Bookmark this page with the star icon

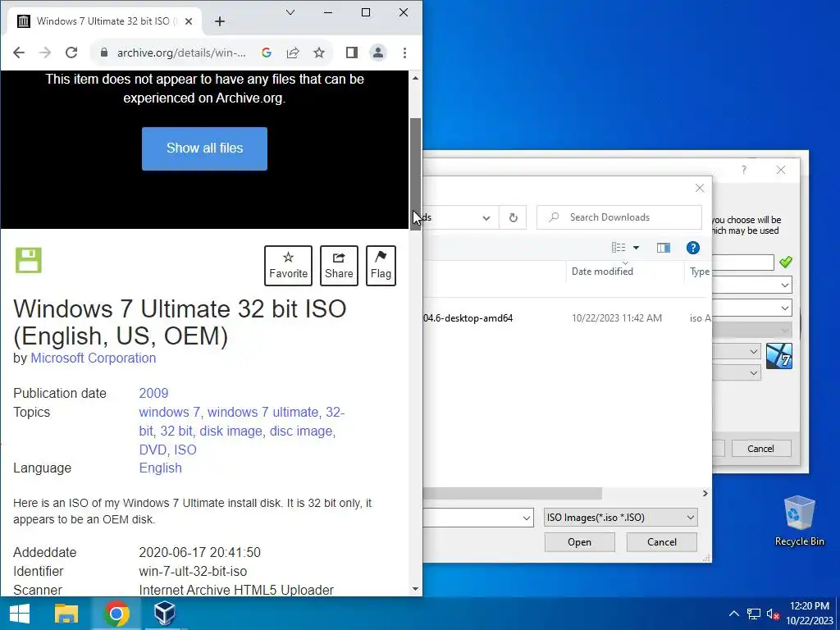tap(319, 52)
